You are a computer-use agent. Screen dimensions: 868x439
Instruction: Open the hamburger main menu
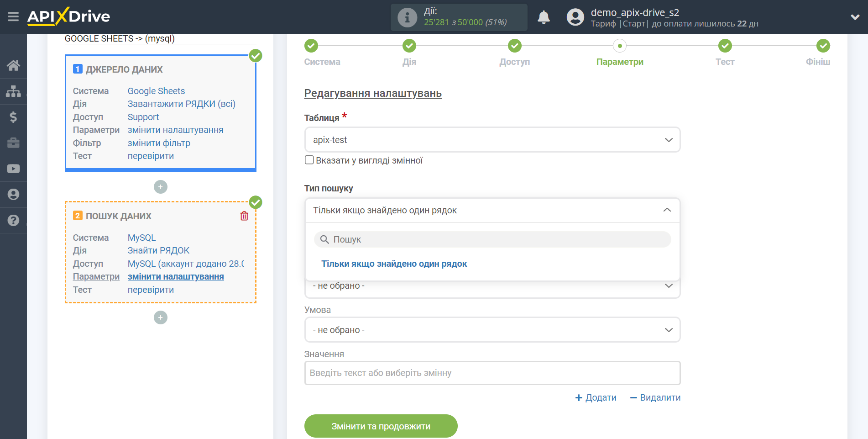[x=13, y=17]
